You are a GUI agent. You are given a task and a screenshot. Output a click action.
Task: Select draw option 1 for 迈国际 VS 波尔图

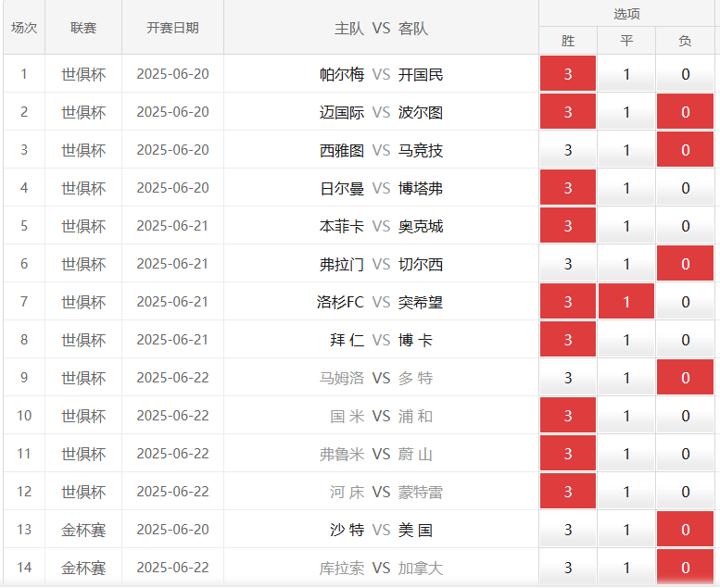[x=626, y=111]
